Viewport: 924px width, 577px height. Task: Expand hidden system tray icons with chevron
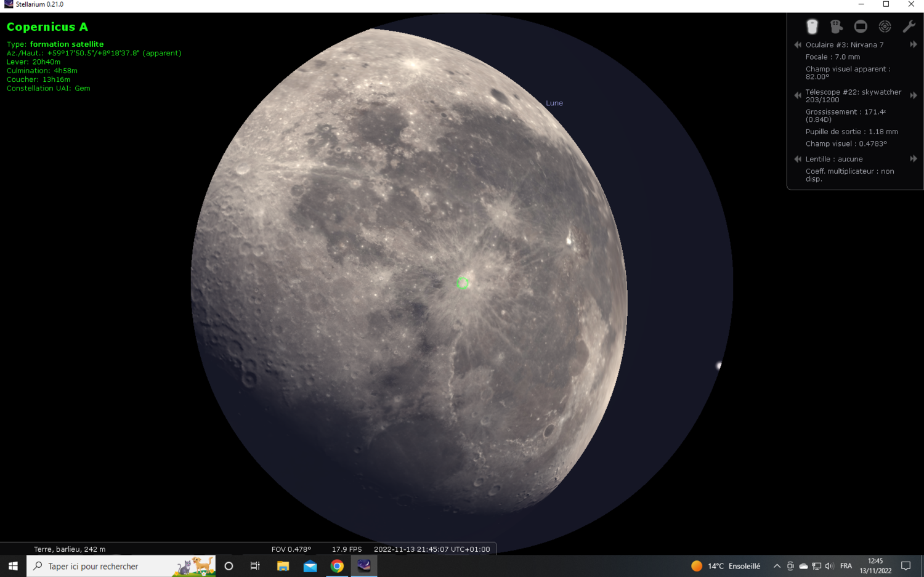point(776,565)
